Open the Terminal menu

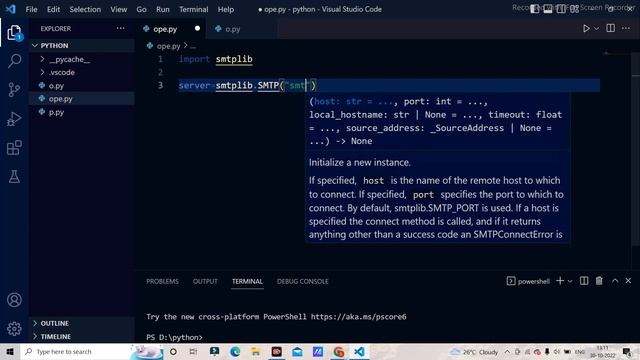[x=193, y=9]
